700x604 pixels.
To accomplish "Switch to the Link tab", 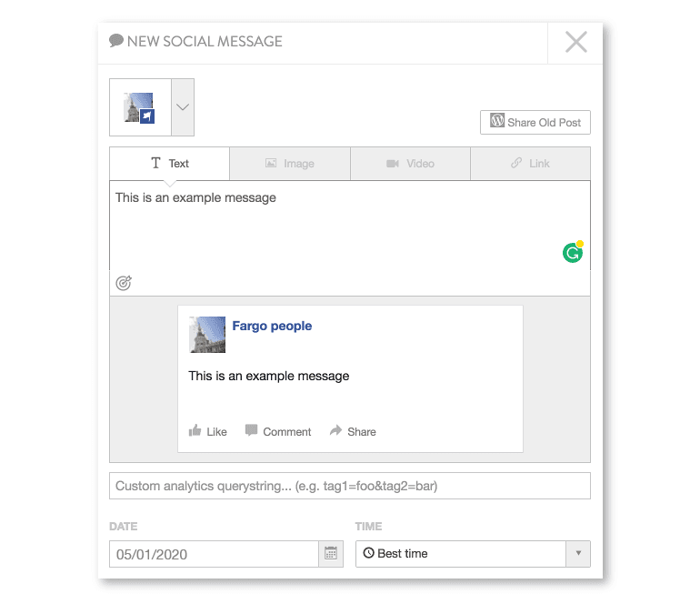I will coord(530,164).
